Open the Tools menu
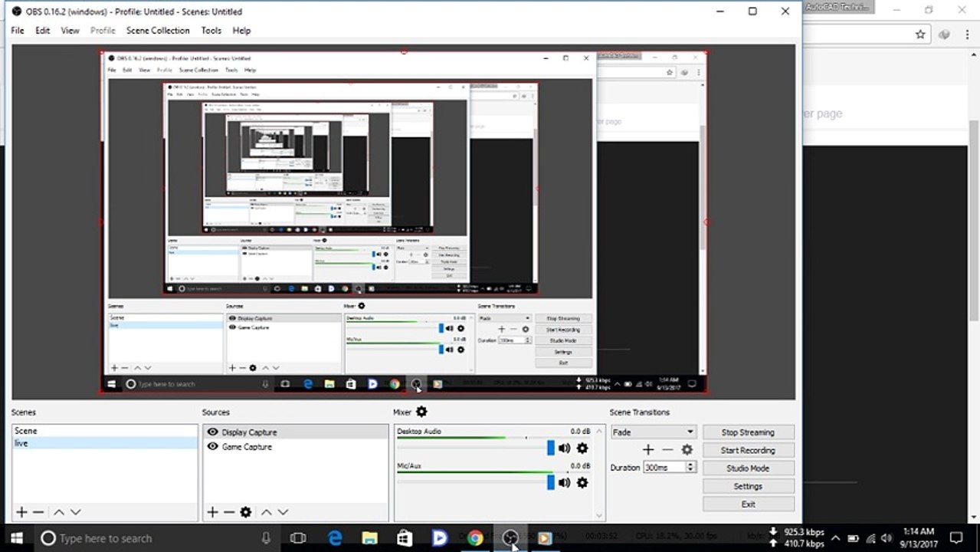Image resolution: width=980 pixels, height=552 pixels. point(211,31)
